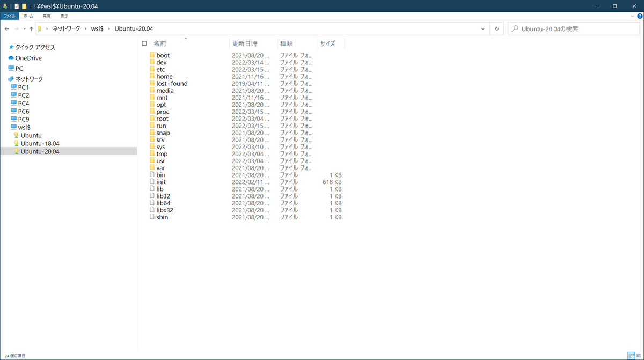
Task: Click the root folder icon
Action: coord(152,119)
